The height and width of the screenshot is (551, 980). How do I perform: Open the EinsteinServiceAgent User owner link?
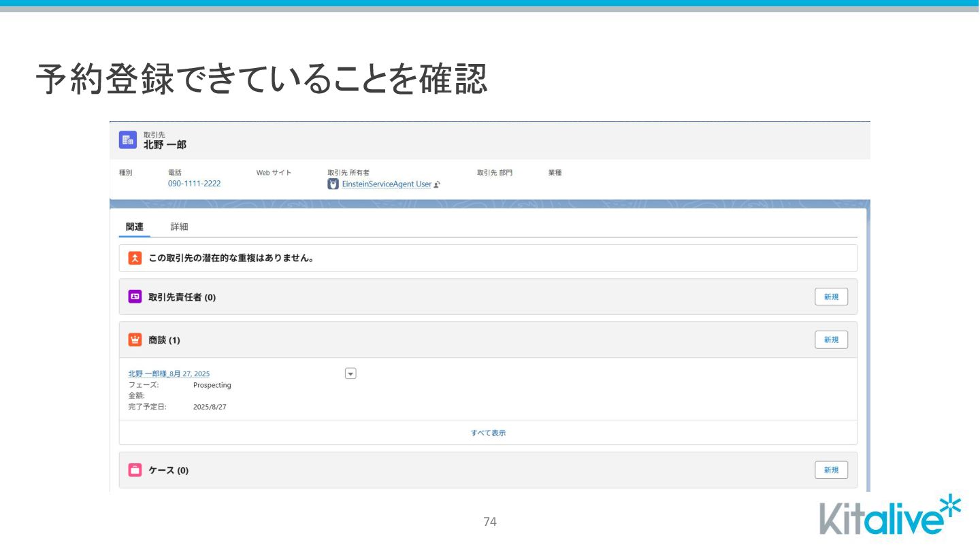386,184
